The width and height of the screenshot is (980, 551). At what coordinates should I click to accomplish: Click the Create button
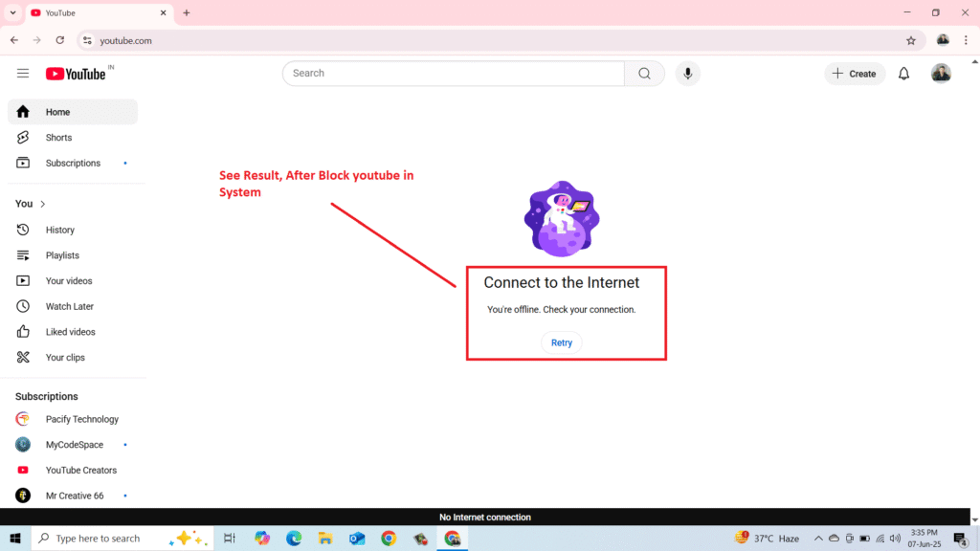click(x=855, y=74)
